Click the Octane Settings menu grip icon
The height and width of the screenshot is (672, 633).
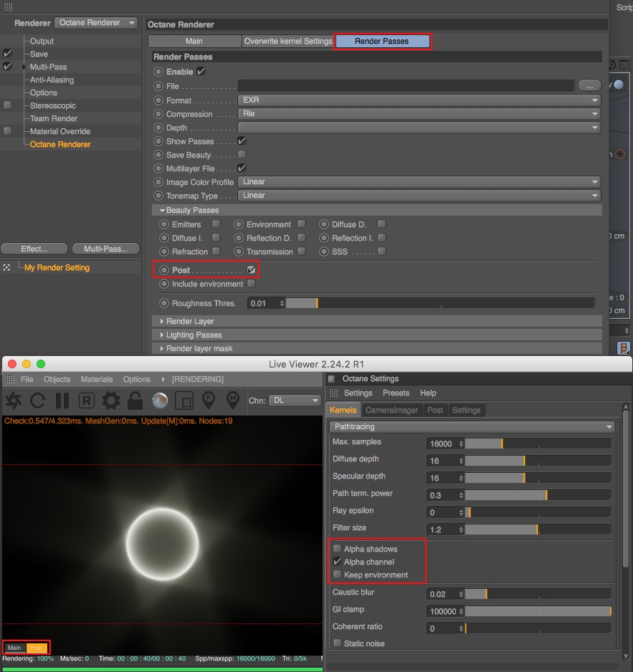point(333,393)
